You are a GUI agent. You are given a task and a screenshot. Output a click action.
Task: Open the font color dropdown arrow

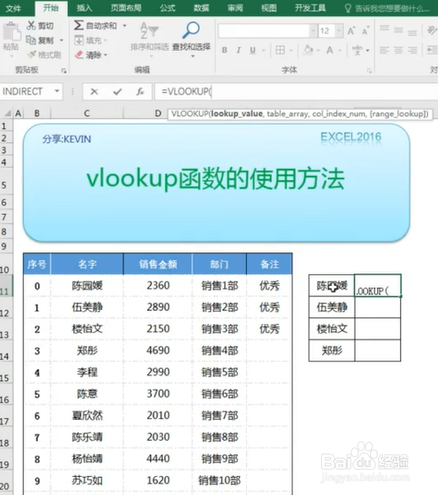click(340, 51)
